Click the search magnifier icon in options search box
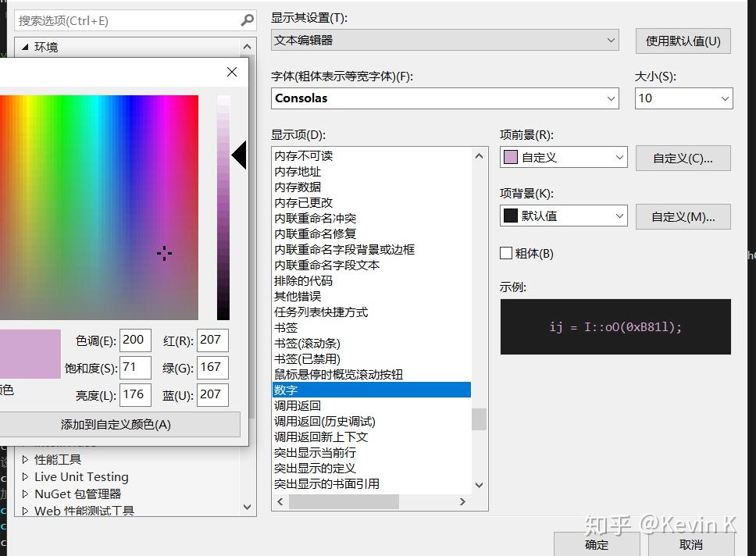This screenshot has width=756, height=556. (247, 20)
